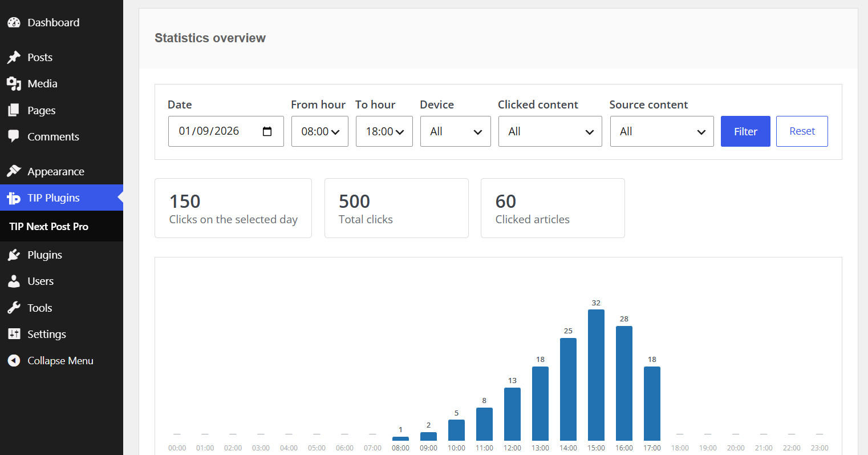
Task: Click the 23:00 axis label
Action: 820,448
